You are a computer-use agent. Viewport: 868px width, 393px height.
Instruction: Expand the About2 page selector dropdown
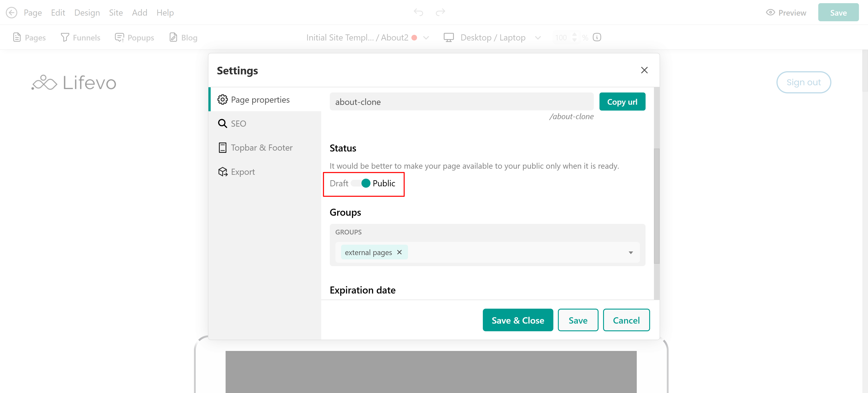426,38
